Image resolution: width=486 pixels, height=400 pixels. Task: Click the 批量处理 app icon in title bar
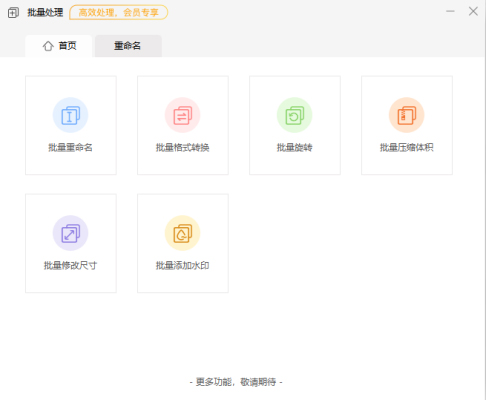click(13, 13)
